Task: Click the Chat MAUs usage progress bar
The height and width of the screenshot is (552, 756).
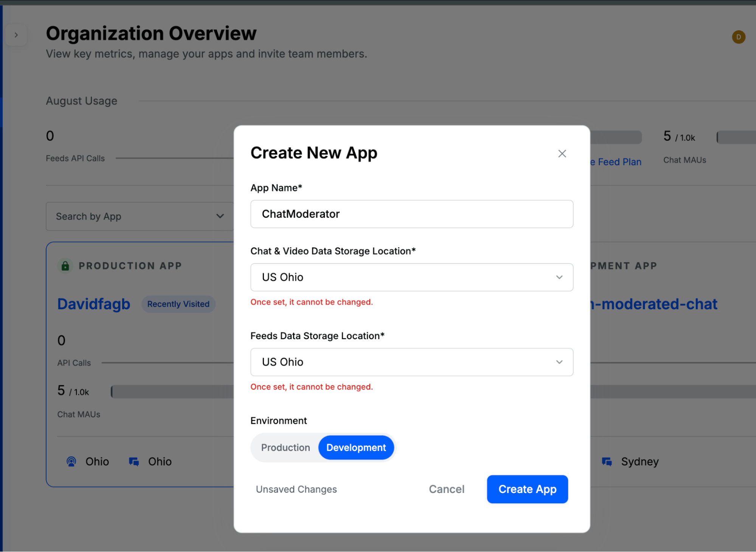Action: (736, 137)
